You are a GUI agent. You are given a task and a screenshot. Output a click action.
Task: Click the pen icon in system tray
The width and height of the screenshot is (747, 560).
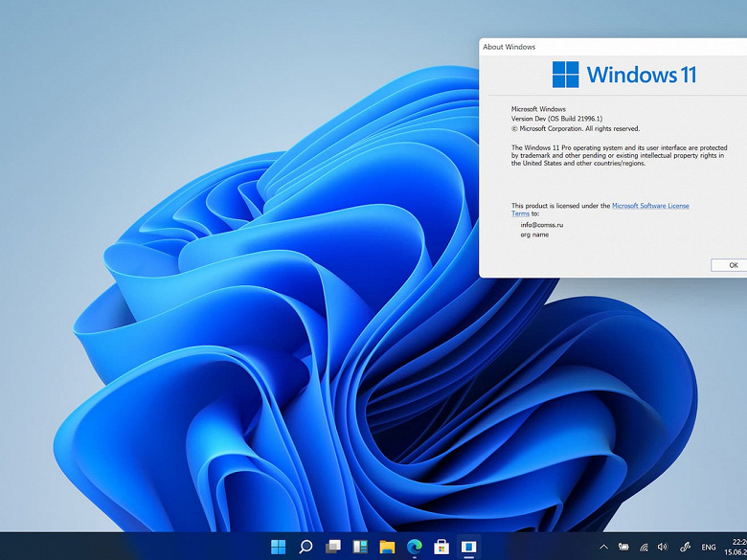click(x=685, y=547)
